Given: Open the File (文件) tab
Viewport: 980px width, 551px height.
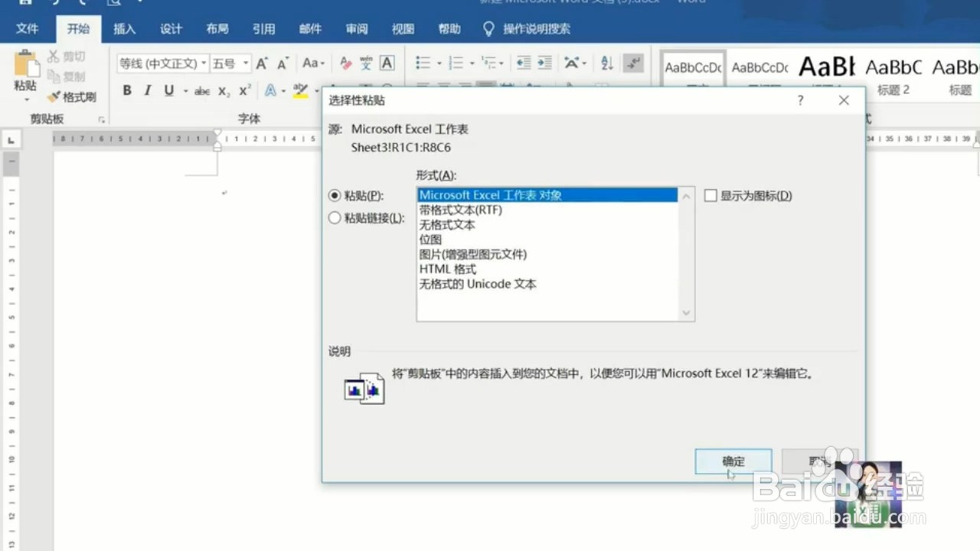Looking at the screenshot, I should click(x=28, y=28).
